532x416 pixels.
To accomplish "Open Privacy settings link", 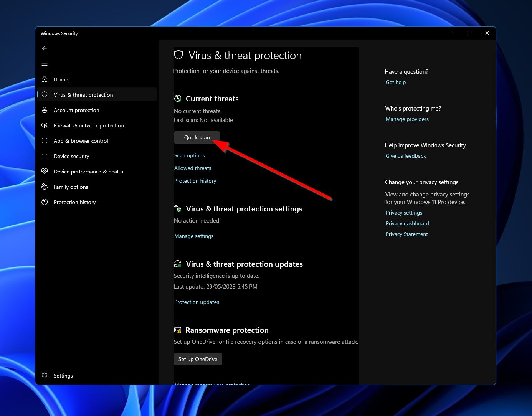I will (x=404, y=213).
